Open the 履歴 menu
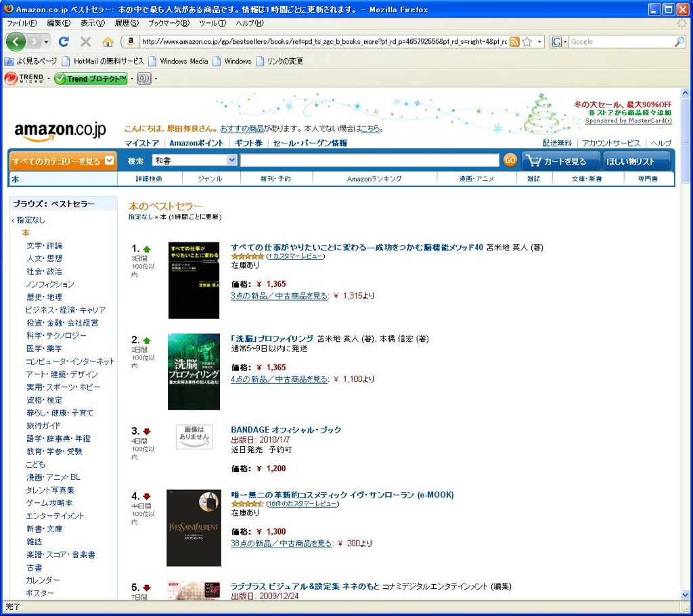This screenshot has height=616, width=693. tap(127, 23)
